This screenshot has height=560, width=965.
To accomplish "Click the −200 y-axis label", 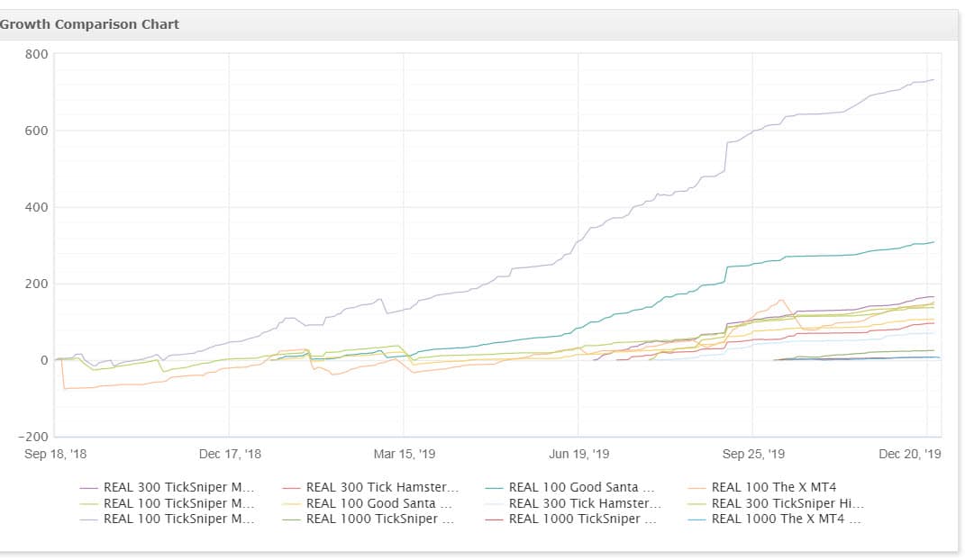I will (x=32, y=437).
